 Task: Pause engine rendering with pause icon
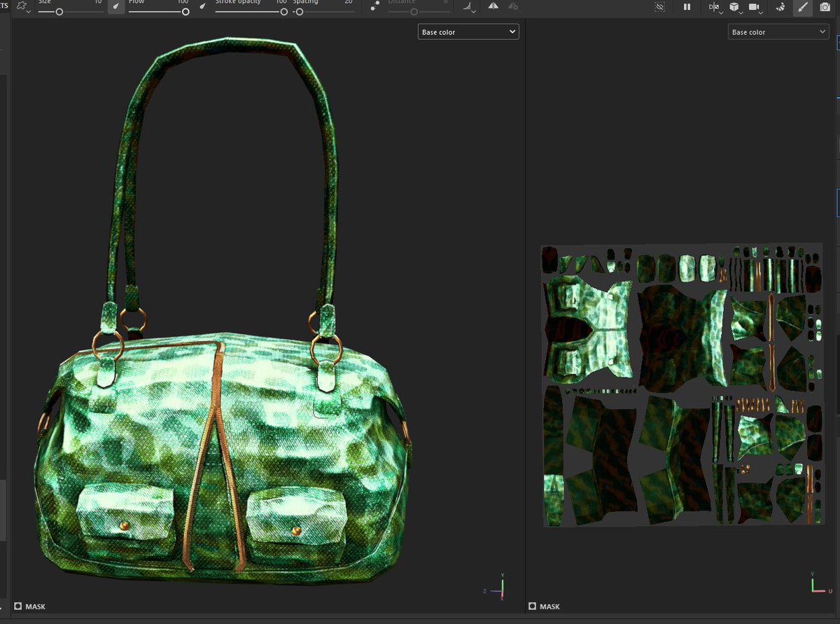(x=687, y=6)
